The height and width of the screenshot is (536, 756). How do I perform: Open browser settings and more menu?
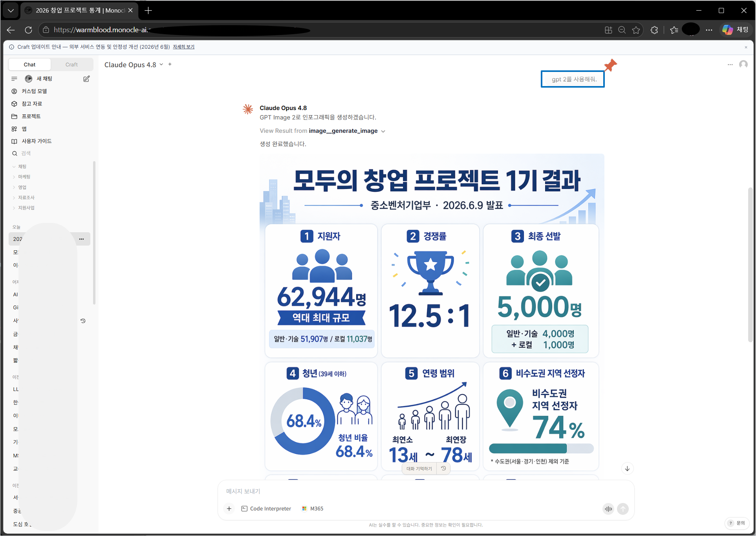point(709,30)
